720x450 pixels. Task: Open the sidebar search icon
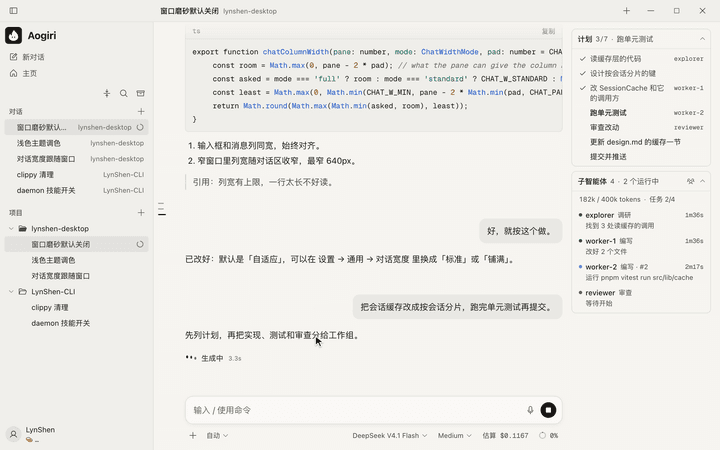click(x=124, y=93)
